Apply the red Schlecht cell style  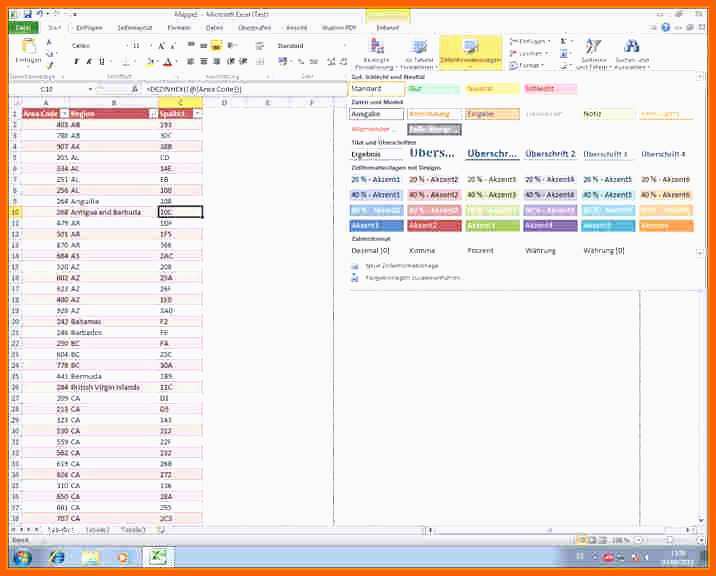coord(550,89)
